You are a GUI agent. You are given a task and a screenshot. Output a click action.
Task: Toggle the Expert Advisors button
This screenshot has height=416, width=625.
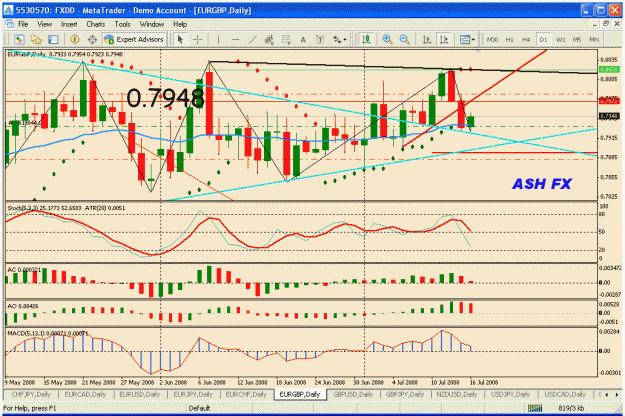coord(134,39)
